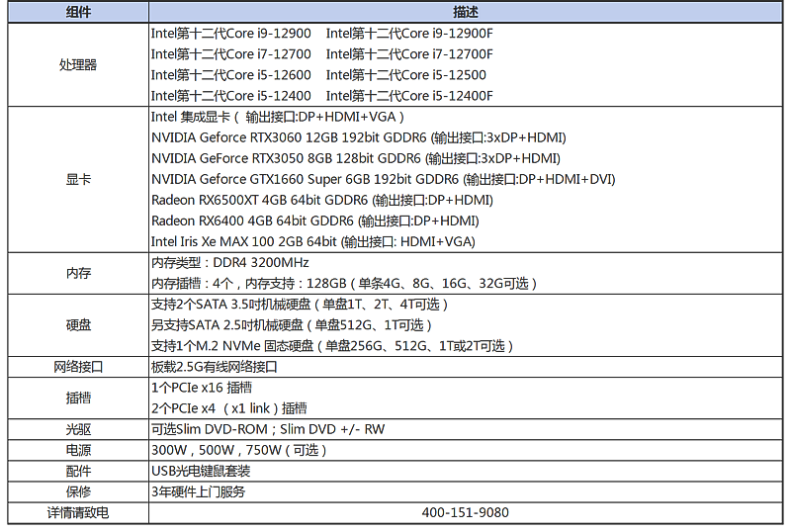The height and width of the screenshot is (532, 791).
Task: Select Intel第十二代Core i5-12500 text
Action: [406, 75]
